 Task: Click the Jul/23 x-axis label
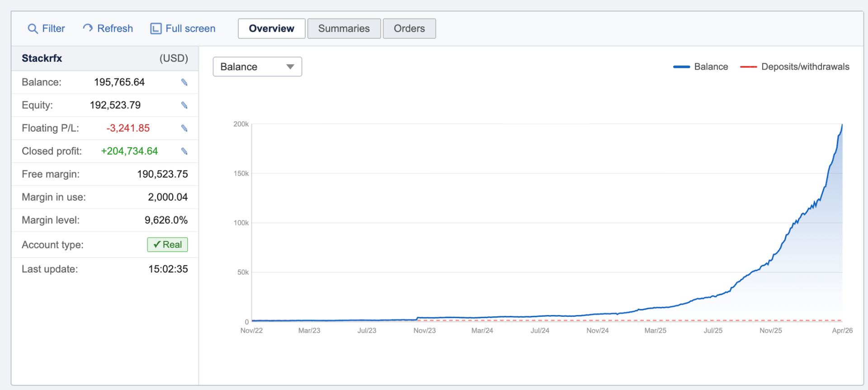point(367,331)
